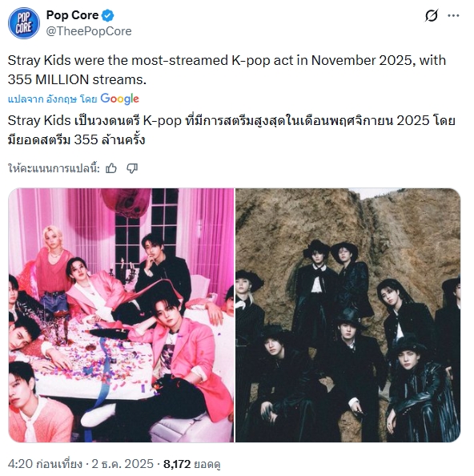Click the Google logo in translation credit
Screen dimensions: 474x476
119,99
